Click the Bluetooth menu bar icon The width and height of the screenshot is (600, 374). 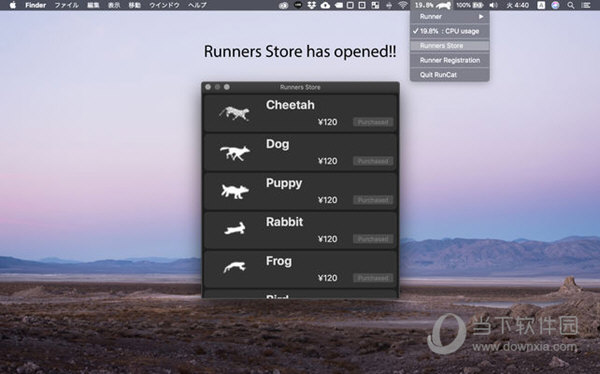389,5
